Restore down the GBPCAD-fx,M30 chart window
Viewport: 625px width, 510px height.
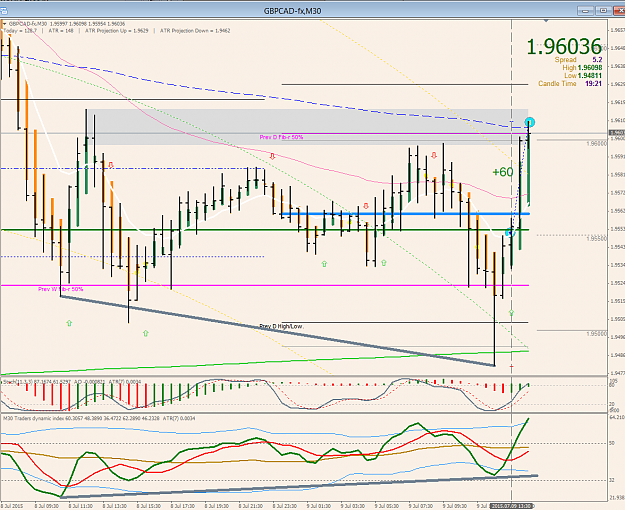(603, 11)
